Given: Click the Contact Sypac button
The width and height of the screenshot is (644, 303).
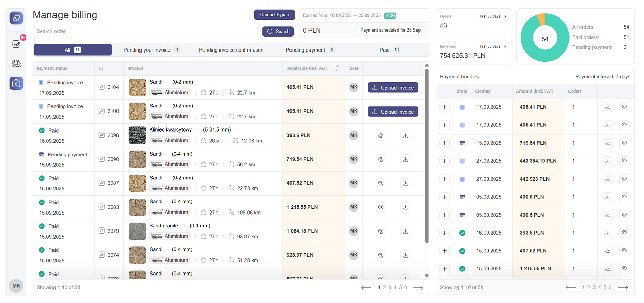Looking at the screenshot, I should click(274, 15).
